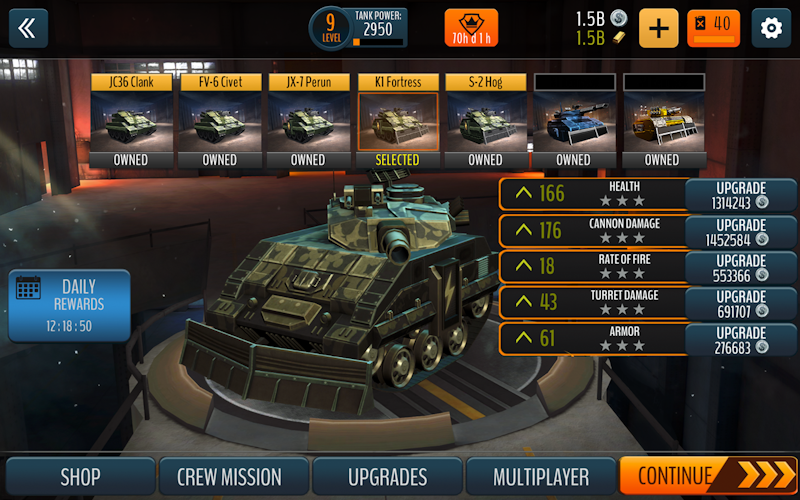Screen dimensions: 800x500
Task: Click the Tank Power progress bar
Action: [378, 42]
